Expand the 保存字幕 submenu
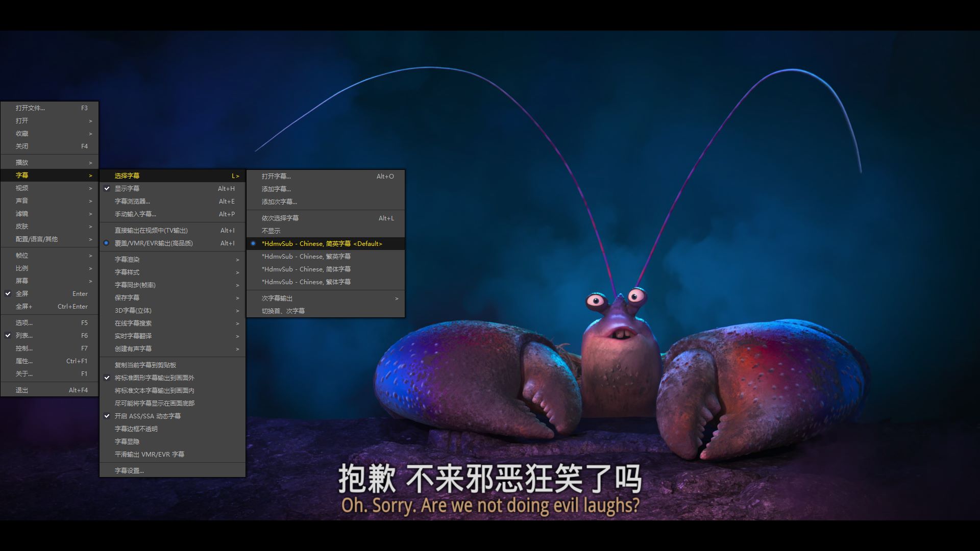 coord(128,297)
